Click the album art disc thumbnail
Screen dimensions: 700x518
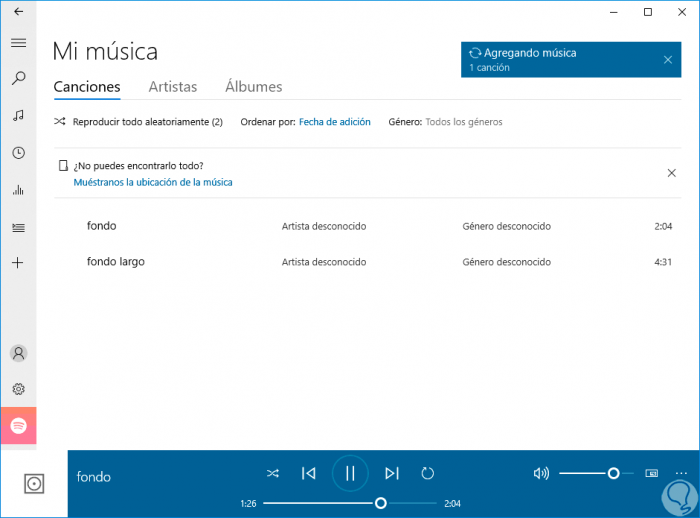click(34, 484)
